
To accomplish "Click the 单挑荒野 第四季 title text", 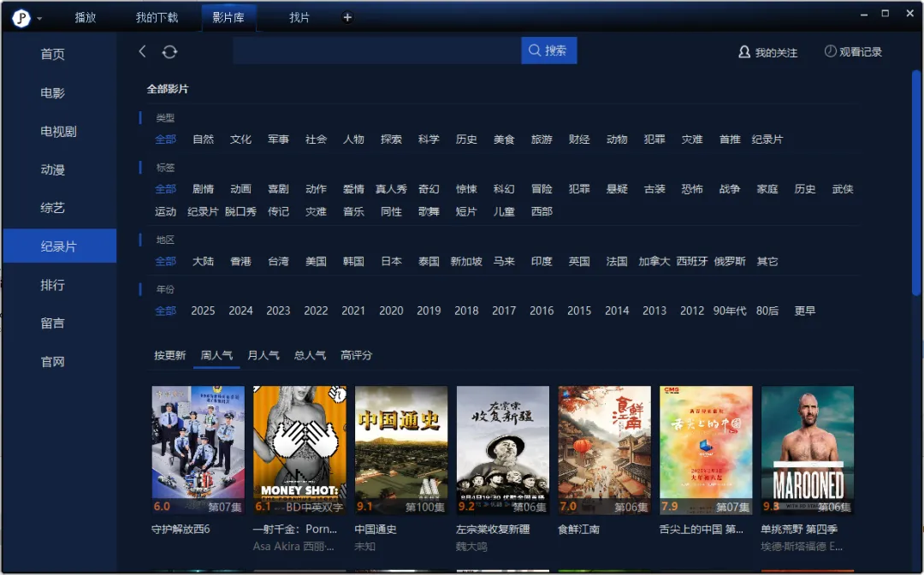I will click(x=799, y=530).
